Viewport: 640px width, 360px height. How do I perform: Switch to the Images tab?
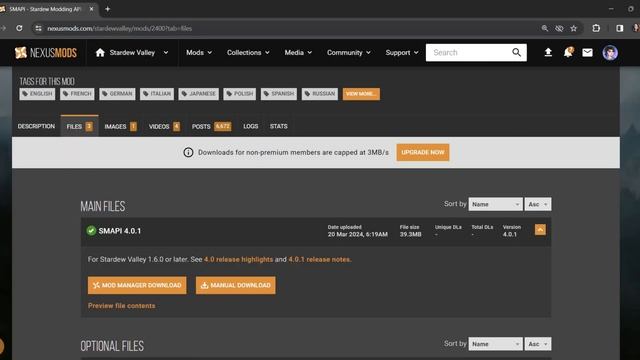click(120, 127)
